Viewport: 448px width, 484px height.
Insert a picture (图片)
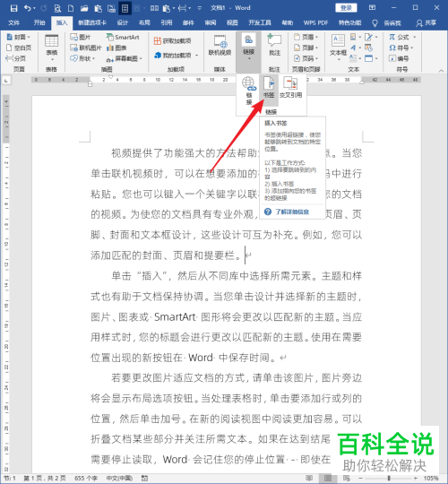(x=81, y=37)
